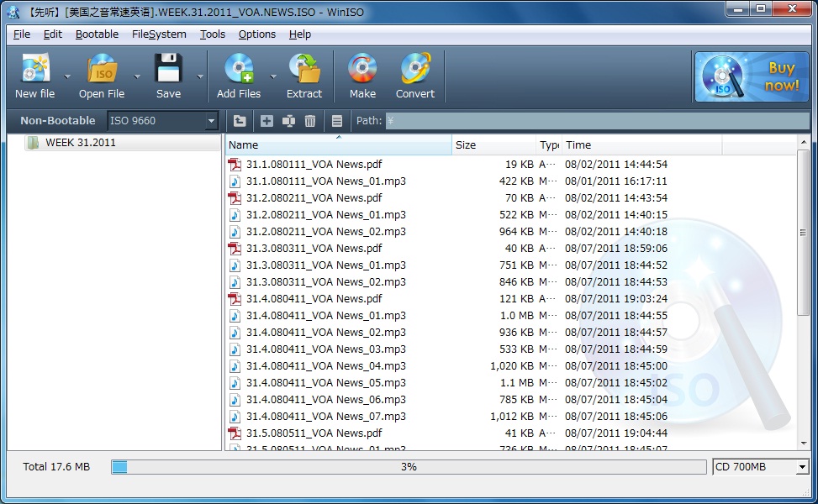
Task: Open the Bootable menu
Action: click(x=97, y=34)
